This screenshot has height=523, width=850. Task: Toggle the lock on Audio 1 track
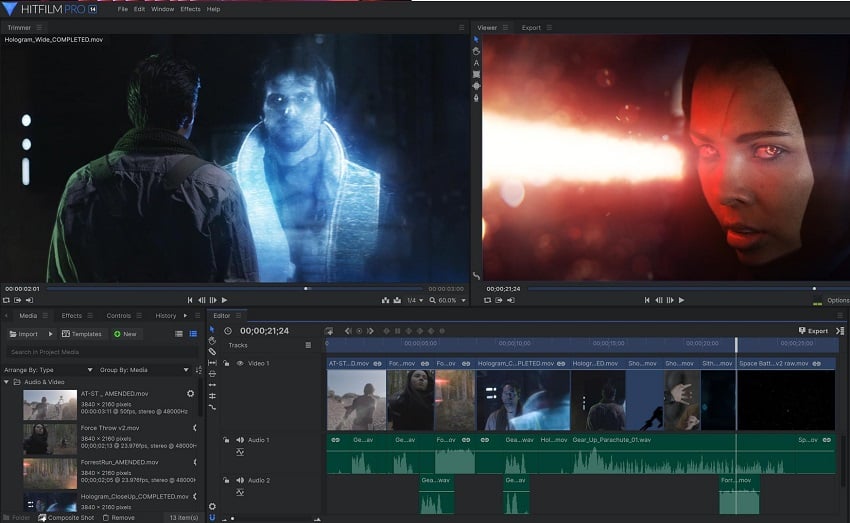point(226,440)
